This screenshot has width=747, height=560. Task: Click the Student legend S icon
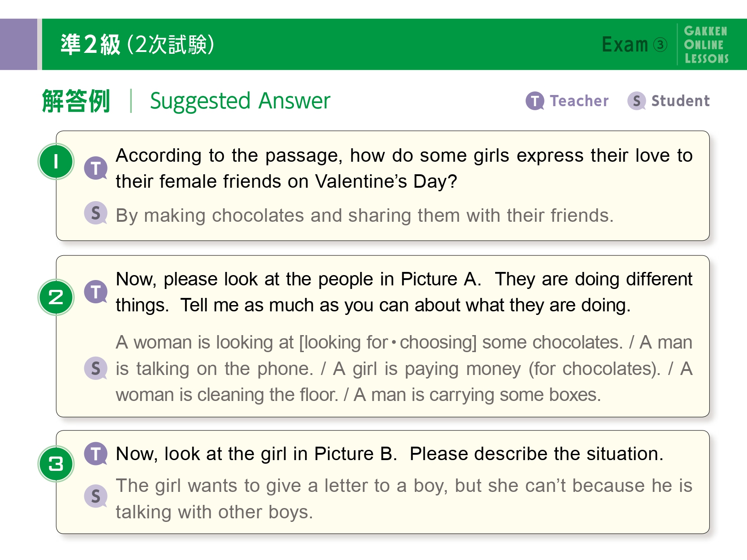tap(636, 101)
